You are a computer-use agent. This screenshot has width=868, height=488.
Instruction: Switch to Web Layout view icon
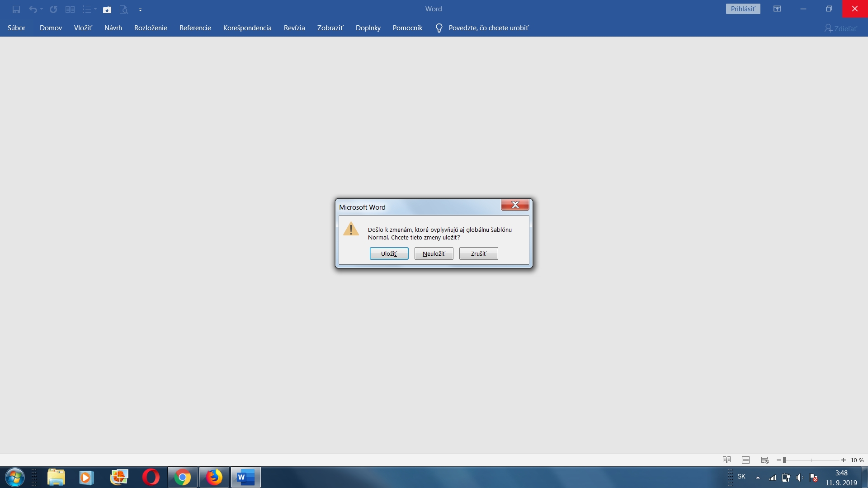point(765,460)
